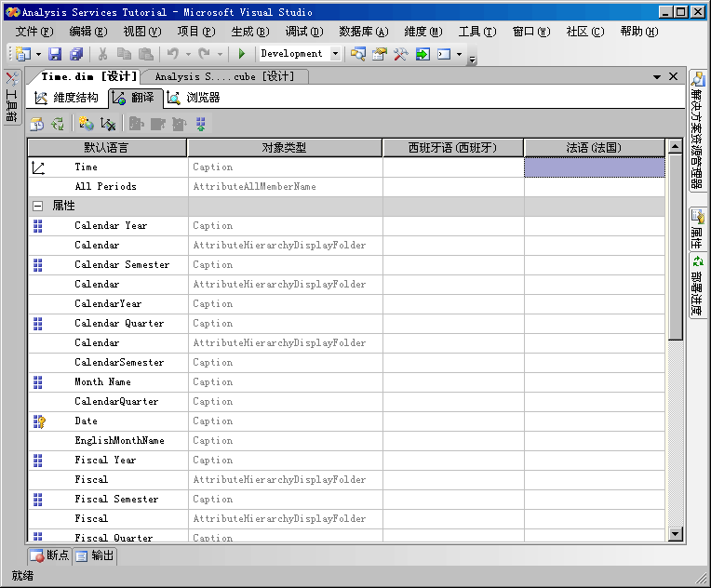Click the Save All icon

[x=76, y=54]
